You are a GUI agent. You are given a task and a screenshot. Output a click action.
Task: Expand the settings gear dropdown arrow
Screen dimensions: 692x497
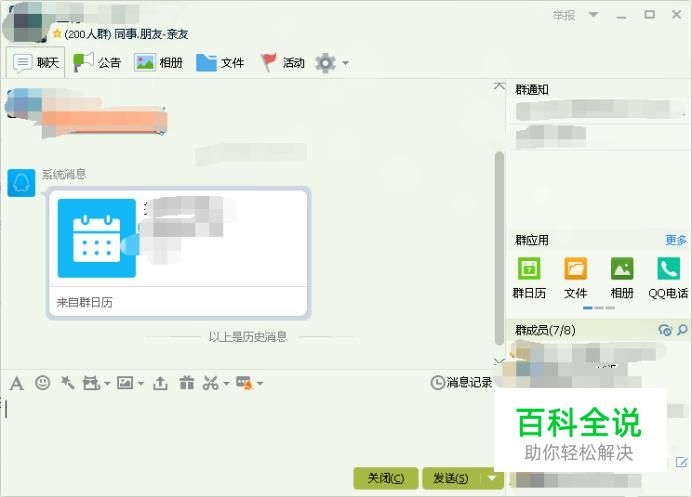pos(346,63)
